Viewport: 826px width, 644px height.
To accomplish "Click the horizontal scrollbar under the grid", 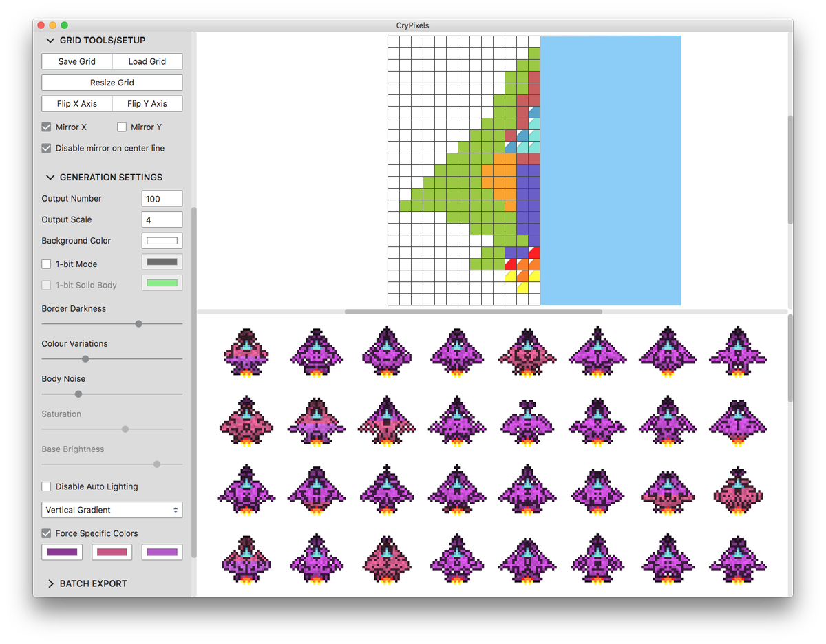I will (474, 312).
